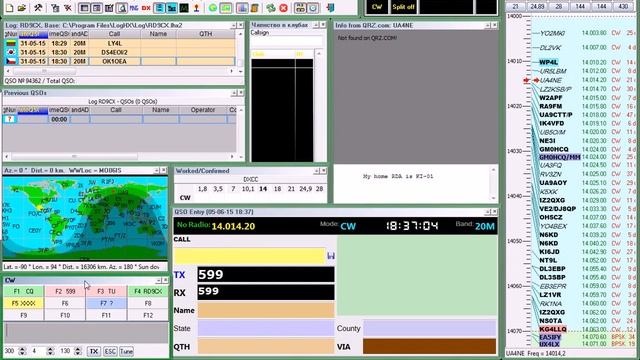Click the TX button in CW panel
Image resolution: width=640 pixels, height=360 pixels.
tap(94, 351)
